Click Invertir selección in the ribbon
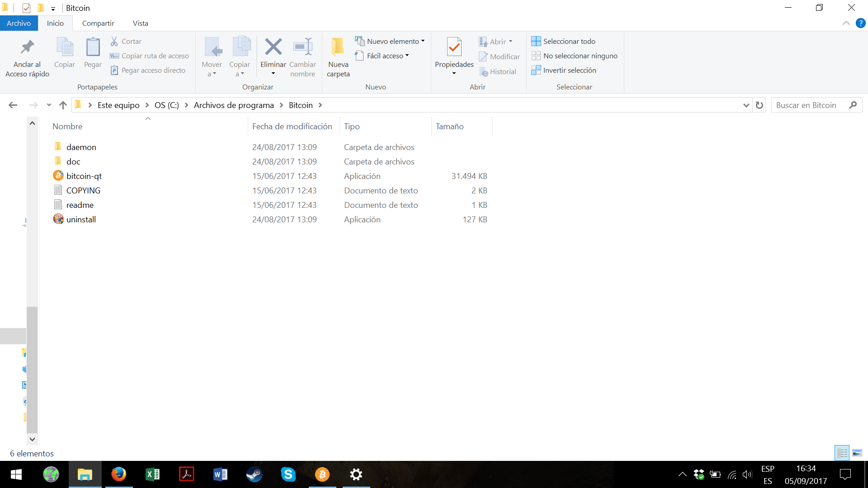This screenshot has height=488, width=868. [569, 70]
